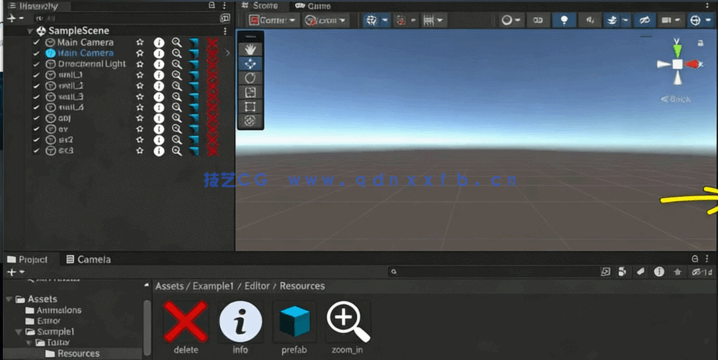This screenshot has width=718, height=360.
Task: Toggle hidden objects visibility in Scene toolbar
Action: pos(645,20)
